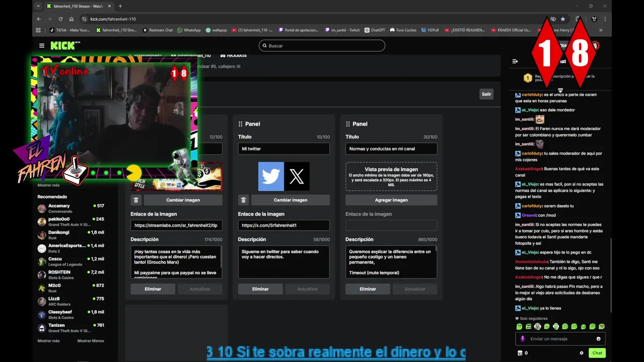The width and height of the screenshot is (644, 362).
Task: Click Agregar imagen in the Normas panel
Action: (391, 200)
